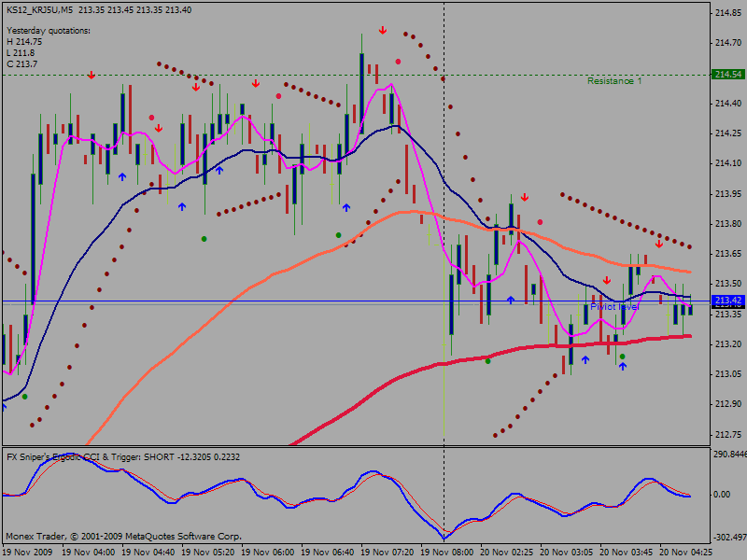Click the 290.8446 indicator scale maximum
The height and width of the screenshot is (560, 747).
tap(730, 455)
